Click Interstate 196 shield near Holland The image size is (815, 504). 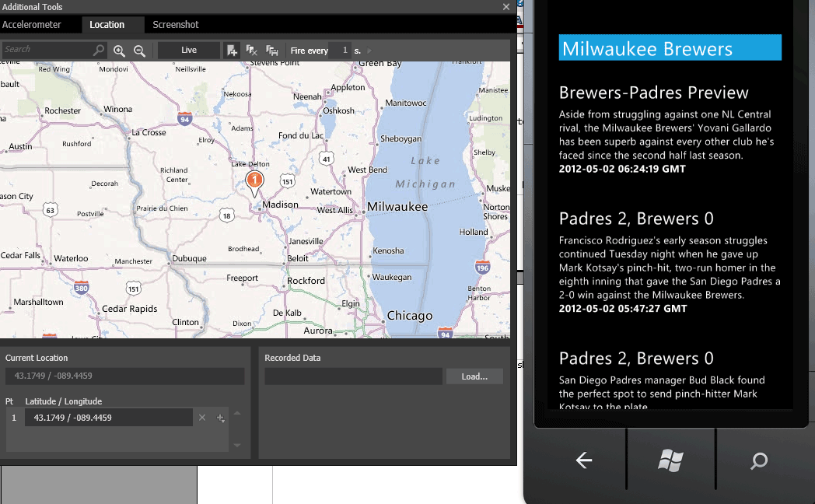point(482,267)
